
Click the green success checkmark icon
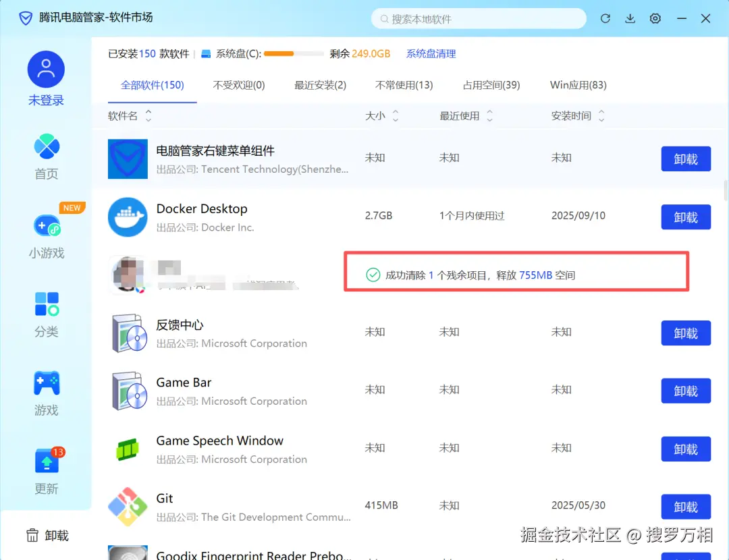click(x=373, y=275)
